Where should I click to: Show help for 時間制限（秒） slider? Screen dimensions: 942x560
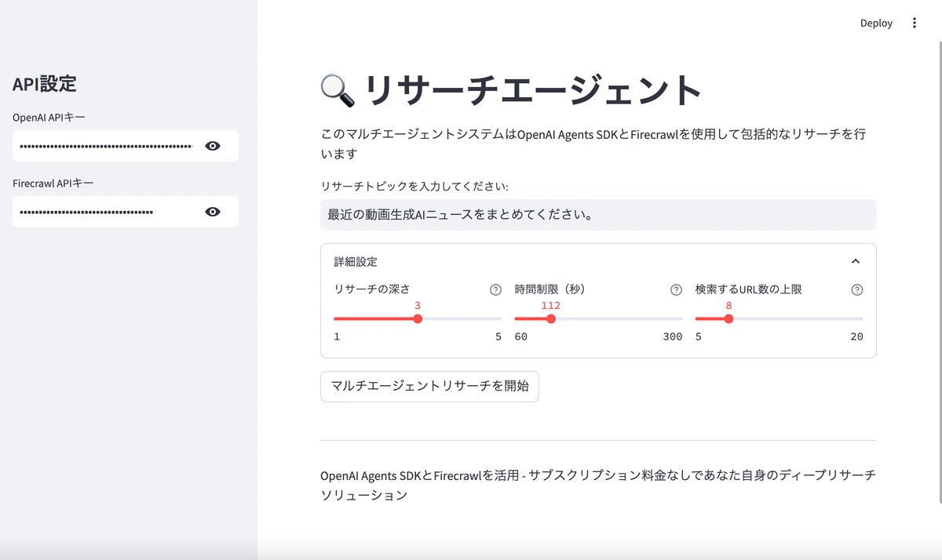pyautogui.click(x=676, y=289)
